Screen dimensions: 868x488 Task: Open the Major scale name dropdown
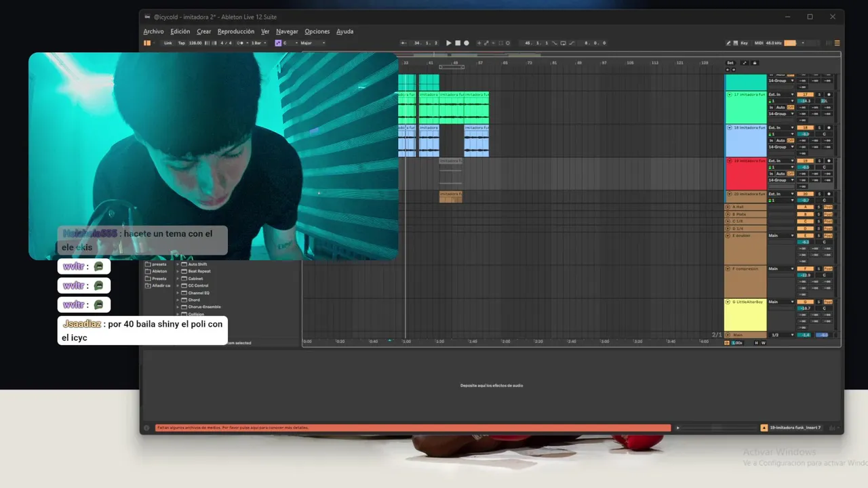tap(312, 43)
